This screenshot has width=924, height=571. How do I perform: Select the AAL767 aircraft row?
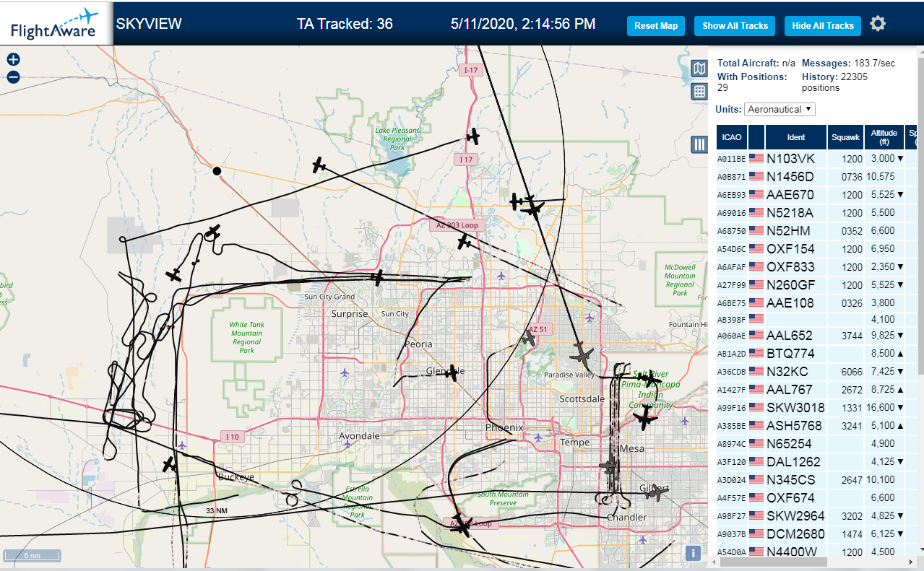(816, 390)
